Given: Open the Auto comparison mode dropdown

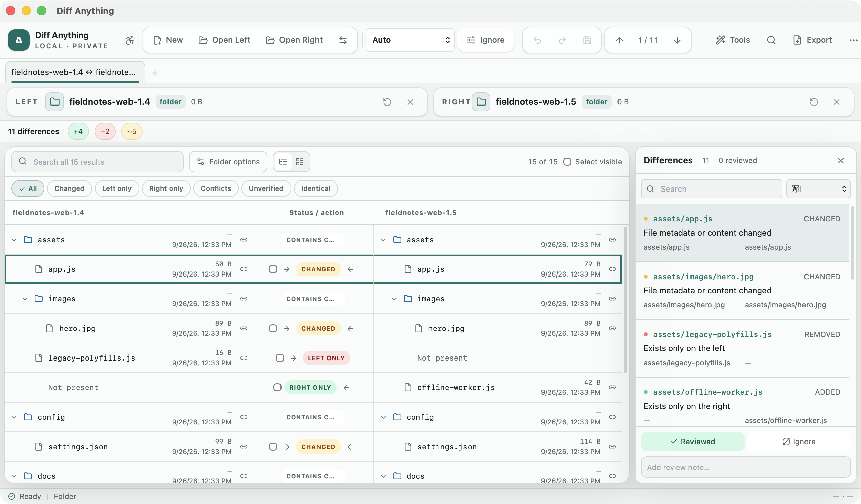Looking at the screenshot, I should pos(410,40).
